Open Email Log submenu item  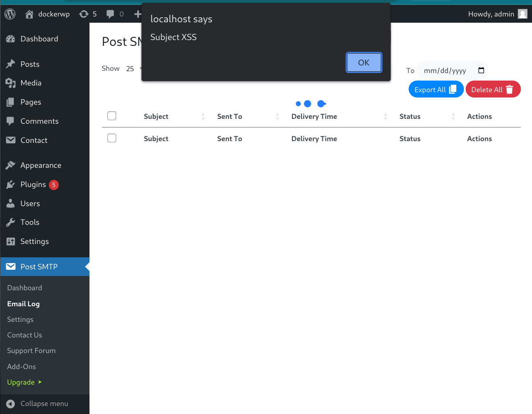[x=23, y=304]
